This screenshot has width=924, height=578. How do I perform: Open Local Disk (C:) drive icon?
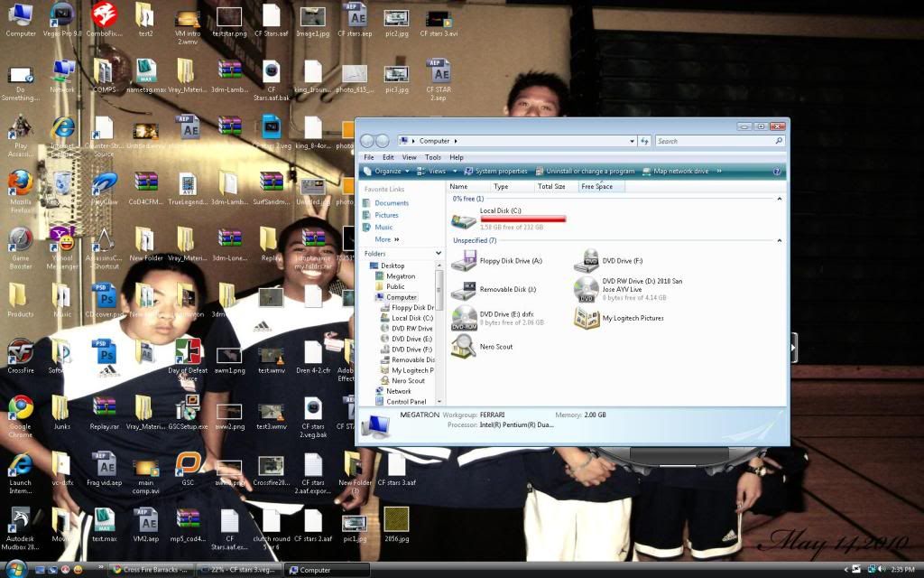tap(464, 219)
